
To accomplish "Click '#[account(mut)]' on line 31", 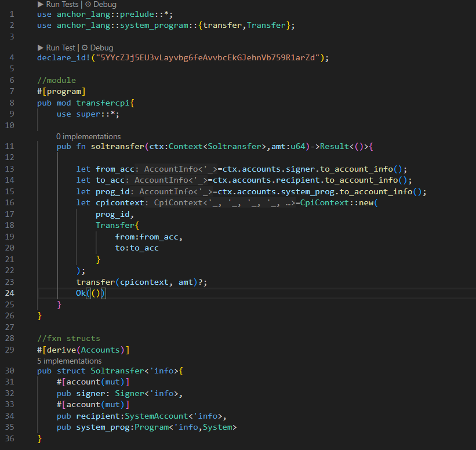I will click(93, 382).
